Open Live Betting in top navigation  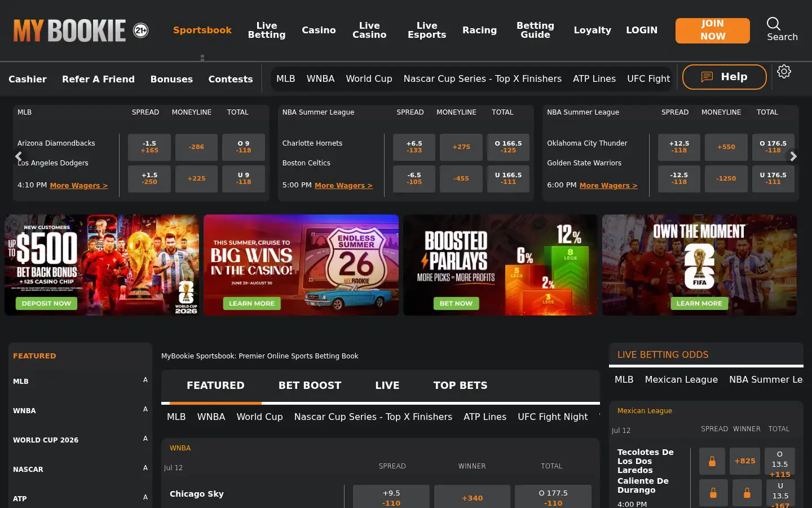pos(267,30)
